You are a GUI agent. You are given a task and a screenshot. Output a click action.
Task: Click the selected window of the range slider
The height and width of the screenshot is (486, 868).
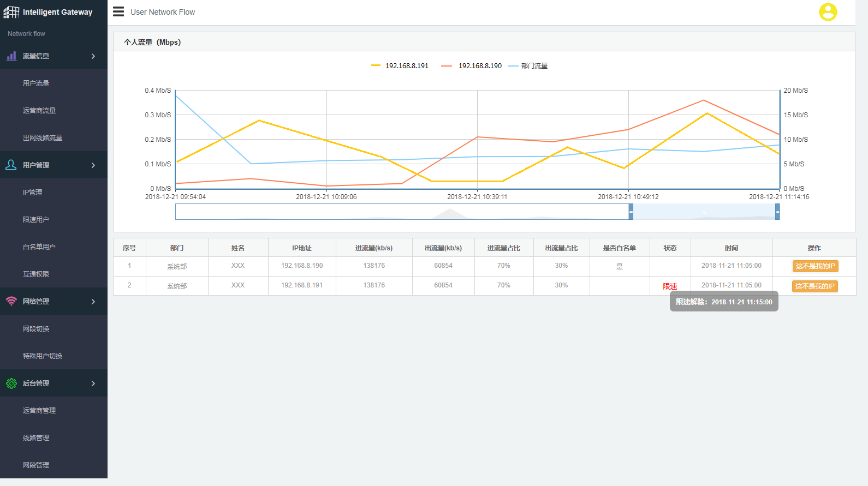click(704, 212)
